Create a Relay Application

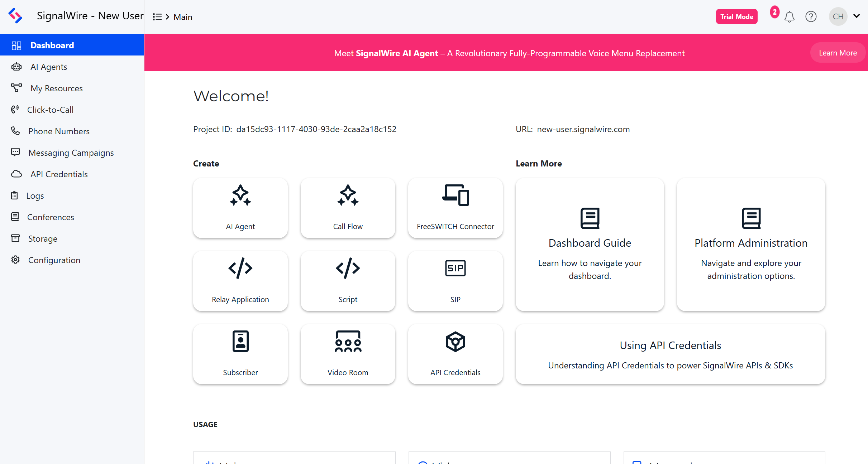click(x=240, y=281)
